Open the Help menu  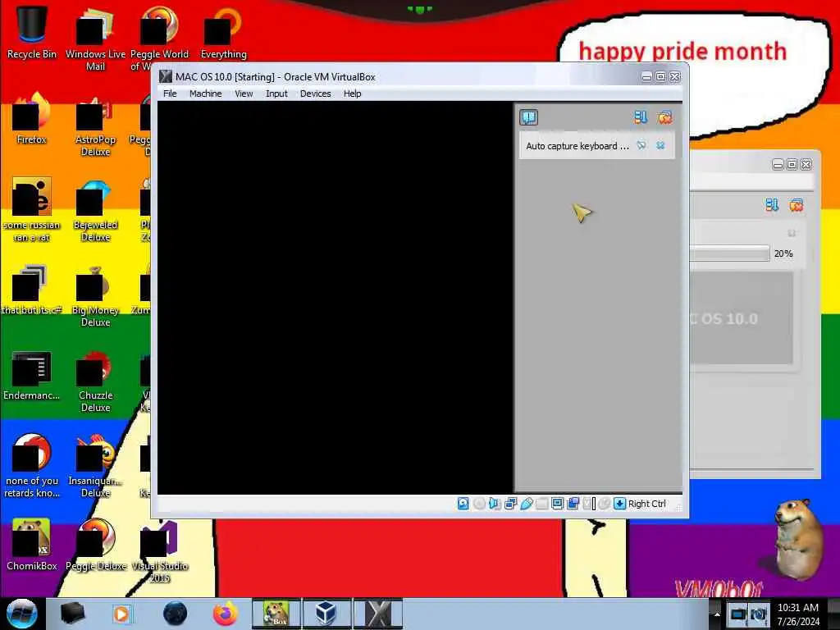[353, 94]
